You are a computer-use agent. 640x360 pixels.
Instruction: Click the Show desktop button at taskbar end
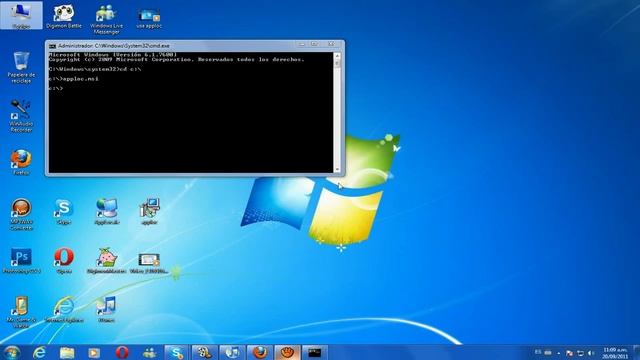click(637, 352)
